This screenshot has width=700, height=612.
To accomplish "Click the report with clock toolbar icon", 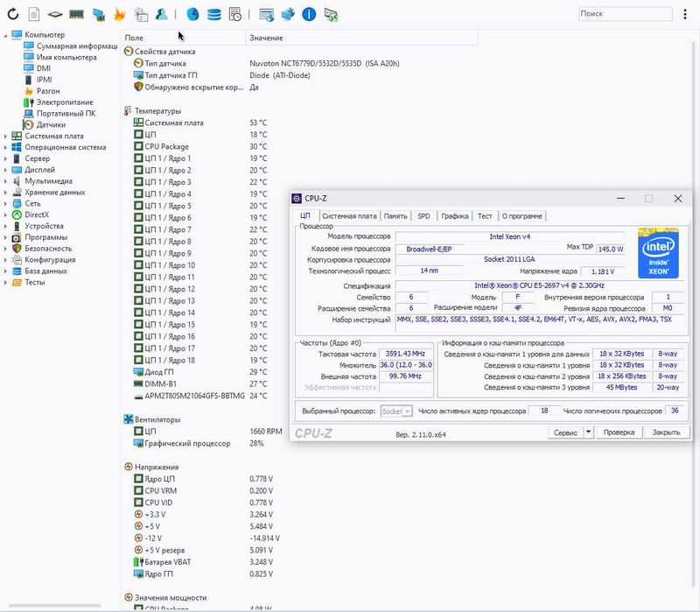I will [x=235, y=14].
